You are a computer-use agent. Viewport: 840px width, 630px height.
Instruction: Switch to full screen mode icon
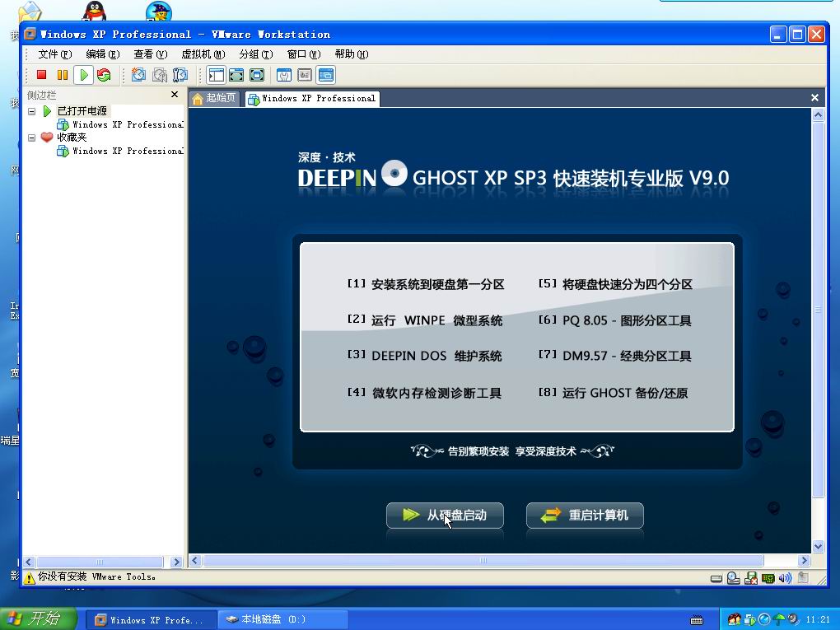pos(257,75)
